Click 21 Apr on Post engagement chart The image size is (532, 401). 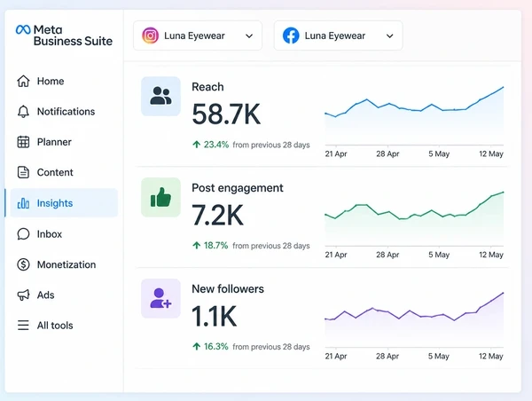click(336, 255)
